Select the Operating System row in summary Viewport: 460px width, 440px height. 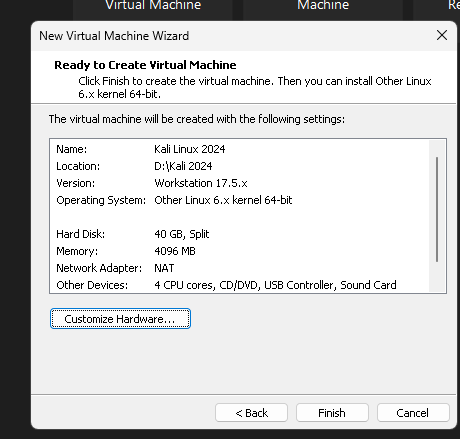pos(239,200)
